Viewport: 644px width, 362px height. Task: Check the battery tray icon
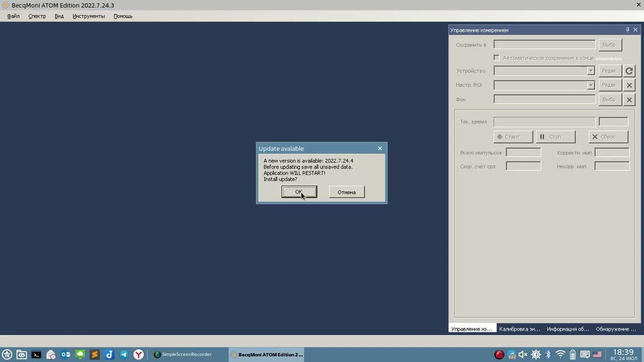click(x=573, y=354)
